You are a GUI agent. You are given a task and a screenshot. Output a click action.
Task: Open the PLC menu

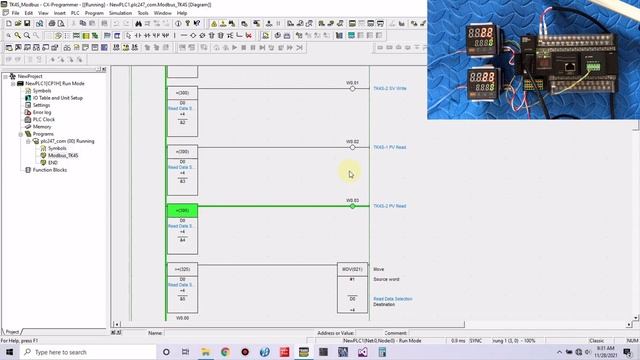click(x=75, y=13)
